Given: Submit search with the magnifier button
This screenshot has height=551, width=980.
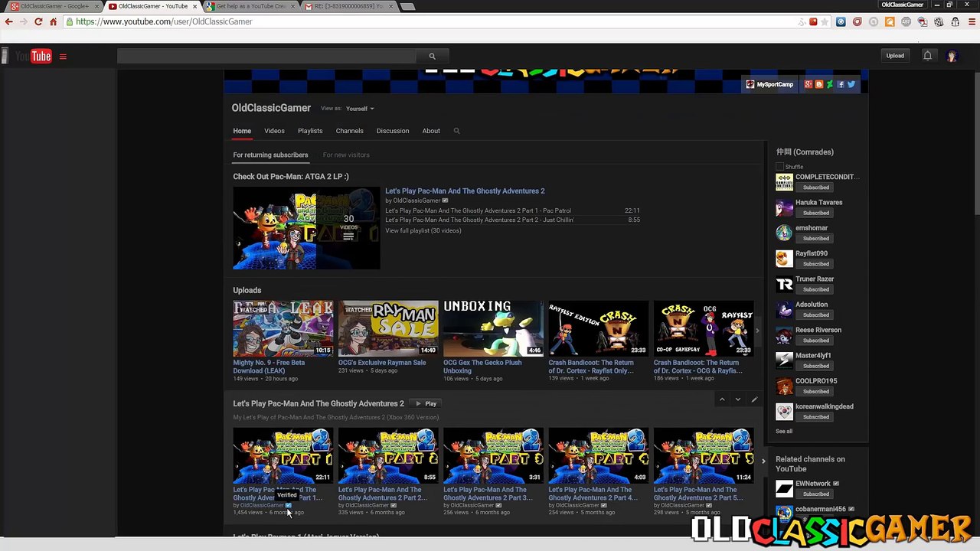Looking at the screenshot, I should (x=432, y=56).
